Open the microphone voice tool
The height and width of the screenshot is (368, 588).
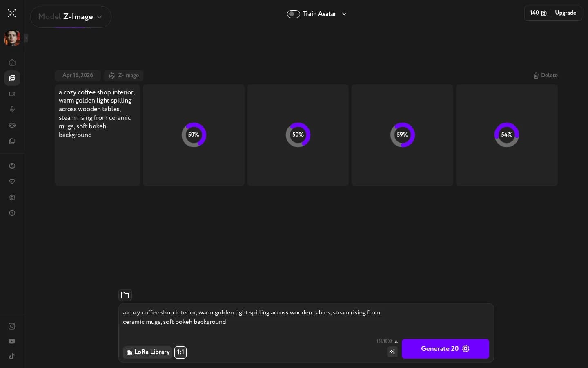click(12, 110)
